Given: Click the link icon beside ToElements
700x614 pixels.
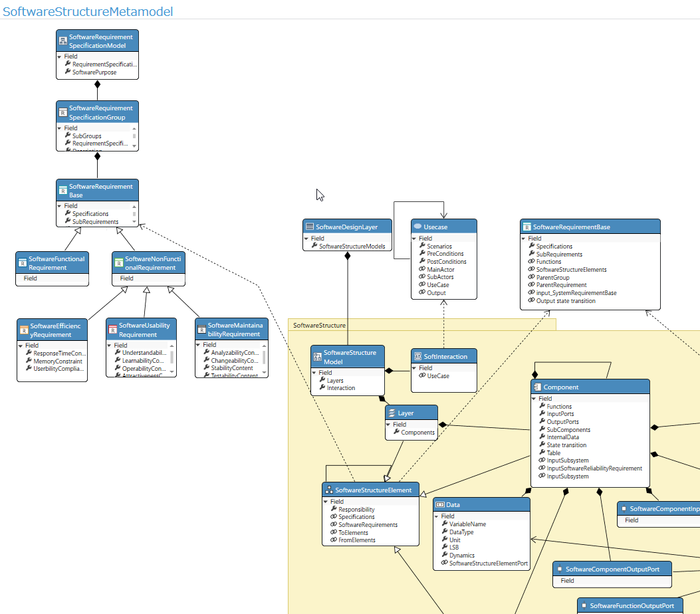Looking at the screenshot, I should coord(334,532).
